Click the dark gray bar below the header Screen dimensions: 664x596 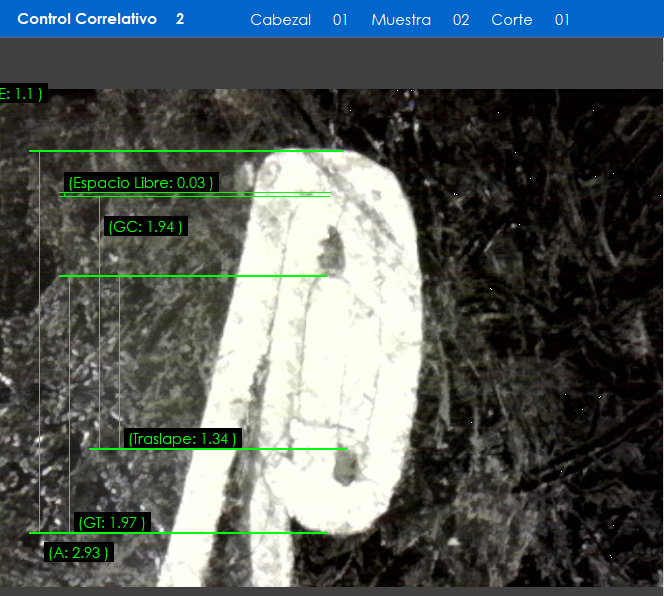point(332,63)
